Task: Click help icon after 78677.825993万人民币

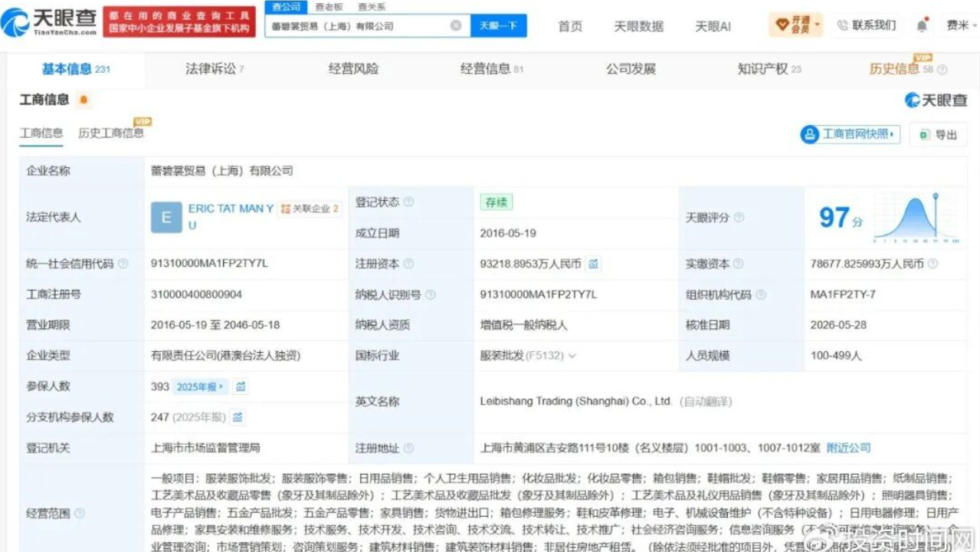Action: click(932, 264)
